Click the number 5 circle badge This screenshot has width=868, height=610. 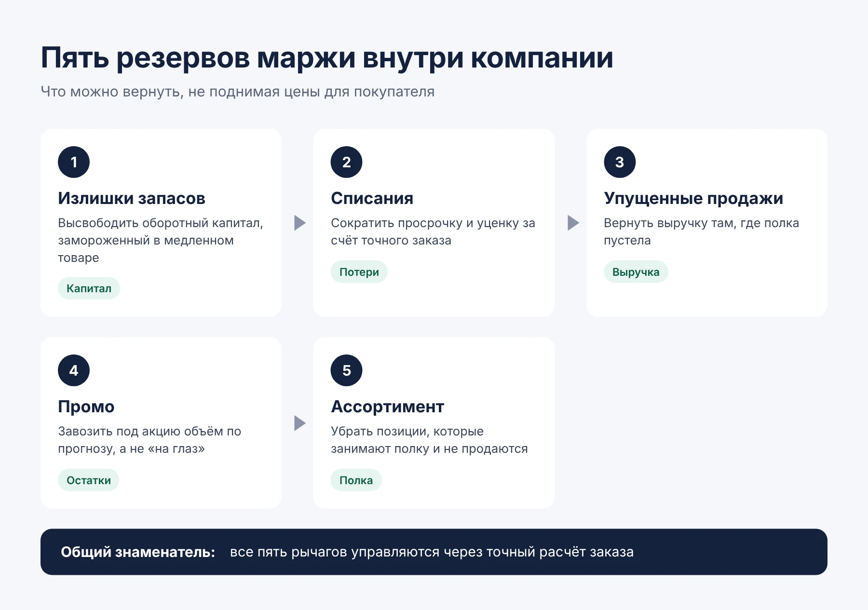346,370
